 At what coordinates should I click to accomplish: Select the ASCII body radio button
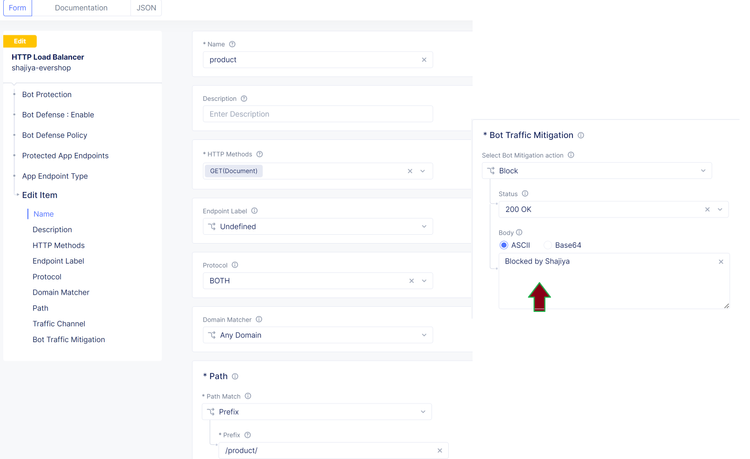504,245
